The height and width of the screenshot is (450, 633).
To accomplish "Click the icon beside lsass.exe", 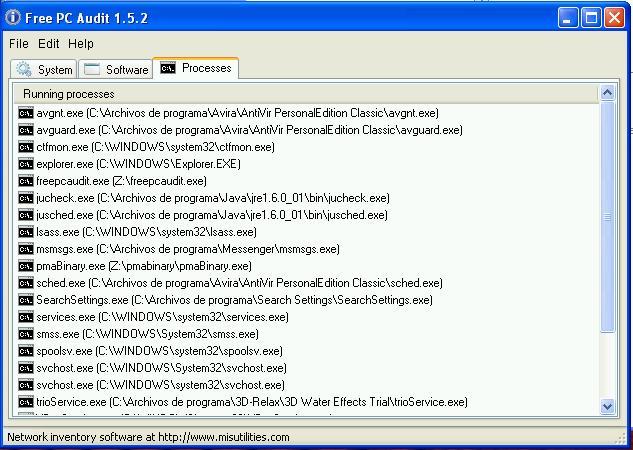I will 26,232.
